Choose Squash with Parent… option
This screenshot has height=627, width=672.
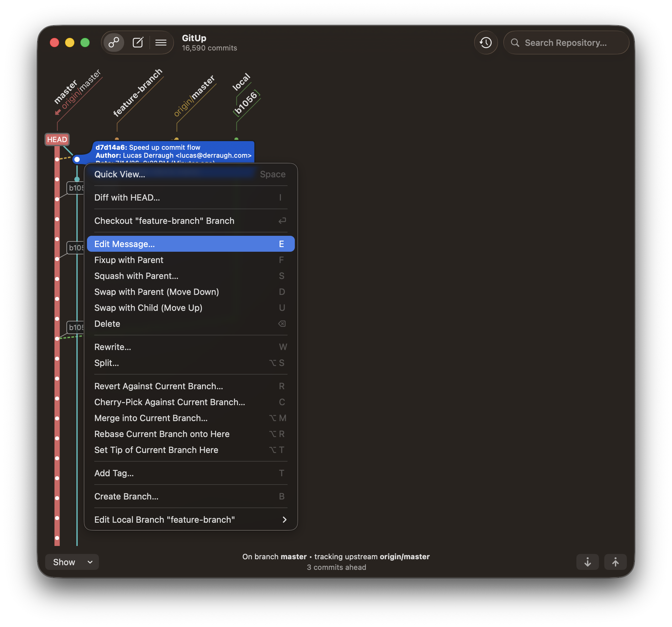coord(191,276)
